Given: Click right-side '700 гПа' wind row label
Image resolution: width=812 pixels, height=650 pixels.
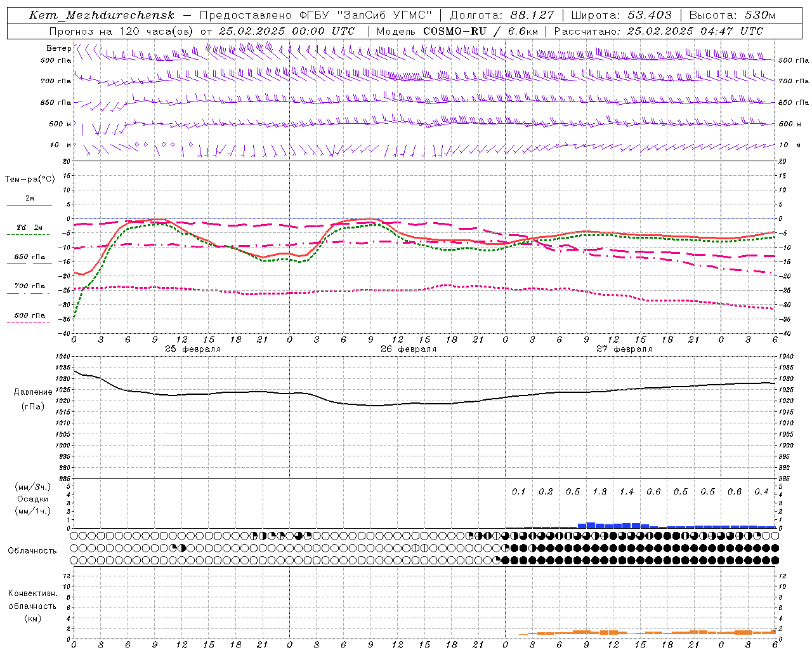Looking at the screenshot, I should tap(794, 81).
